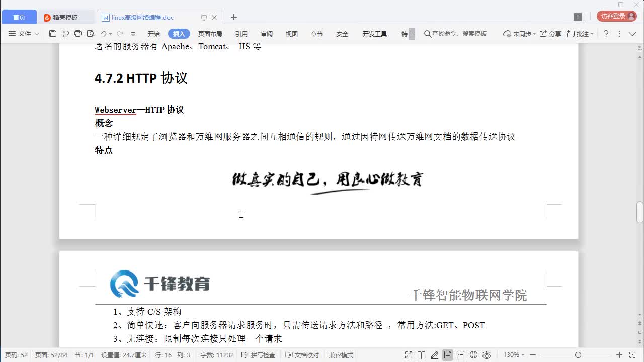Switch to web layout globe icon
Screen dimensions: 644x362
[473, 355]
